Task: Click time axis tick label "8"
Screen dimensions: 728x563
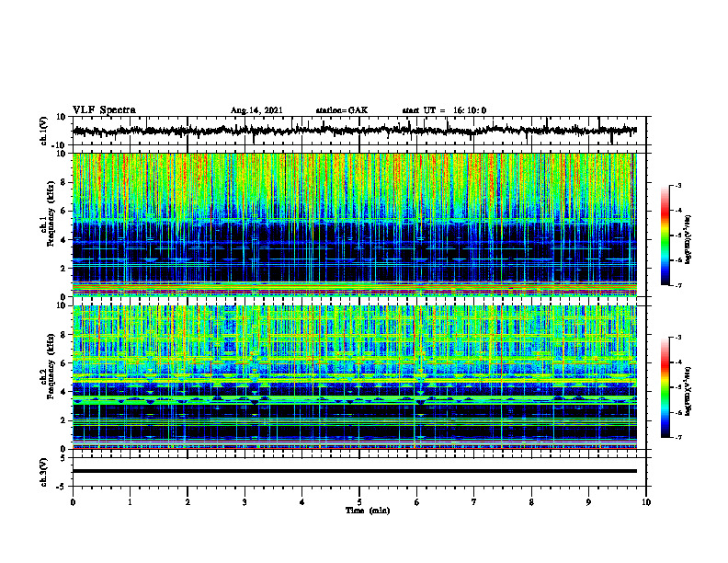Action: click(531, 502)
